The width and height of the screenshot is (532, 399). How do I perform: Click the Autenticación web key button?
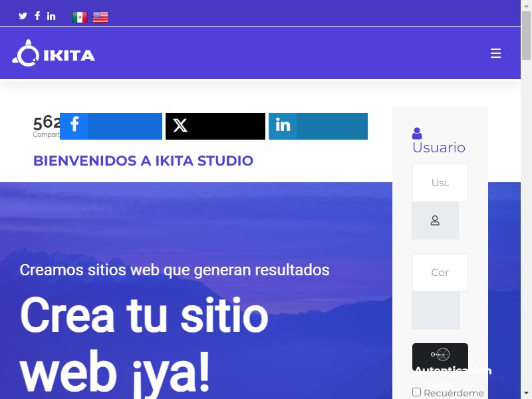440,356
